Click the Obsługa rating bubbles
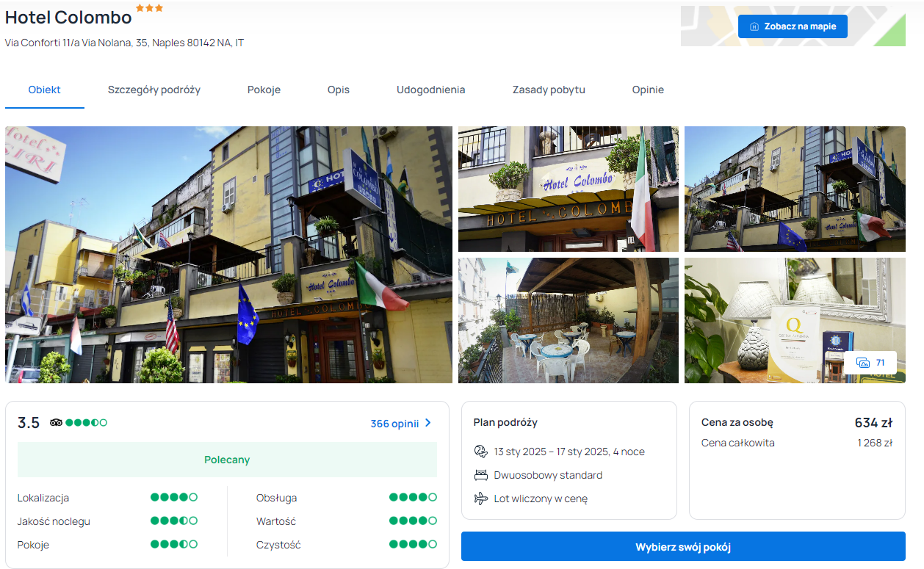Image resolution: width=924 pixels, height=569 pixels. [413, 497]
